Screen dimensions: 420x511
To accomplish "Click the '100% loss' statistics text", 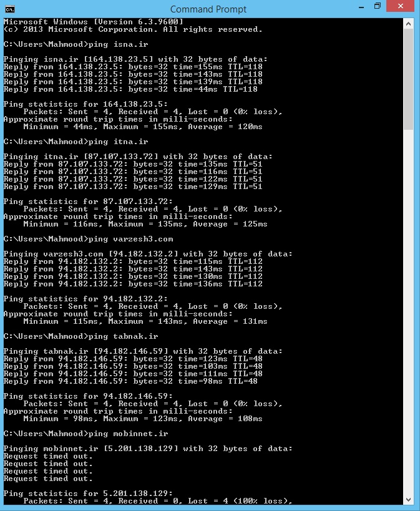I will click(262, 501).
